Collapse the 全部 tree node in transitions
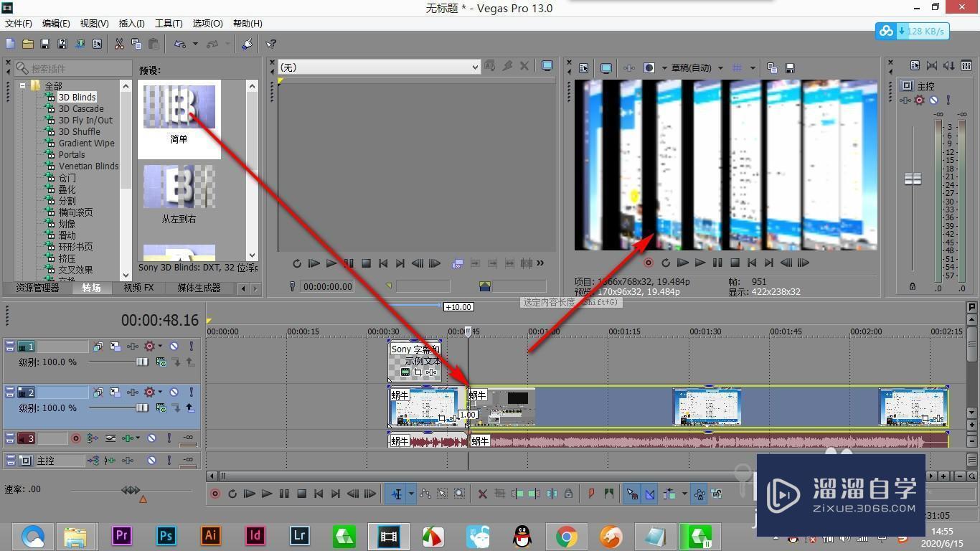The width and height of the screenshot is (980, 551). (23, 85)
